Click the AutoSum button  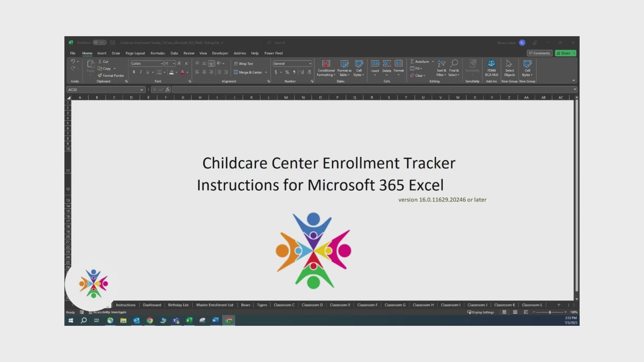[x=419, y=62]
